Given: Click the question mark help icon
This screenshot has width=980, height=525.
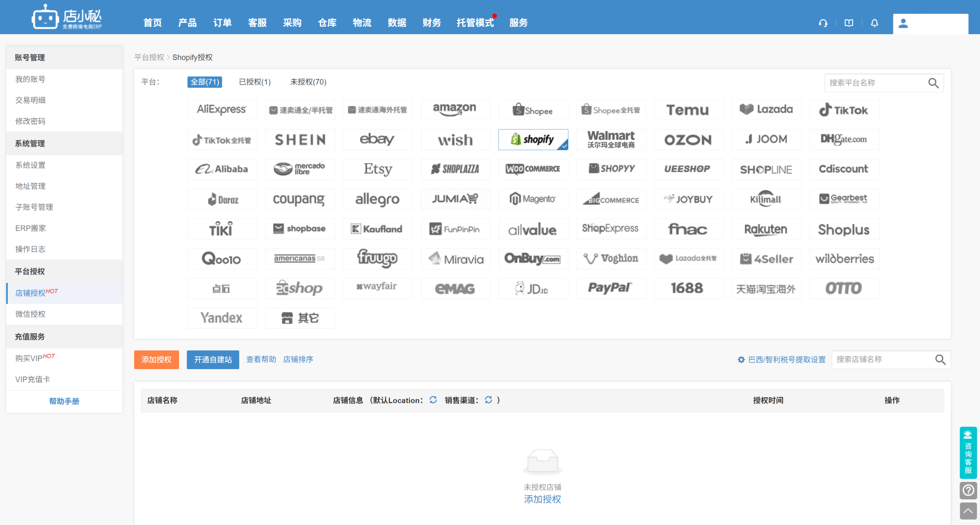Looking at the screenshot, I should [968, 490].
